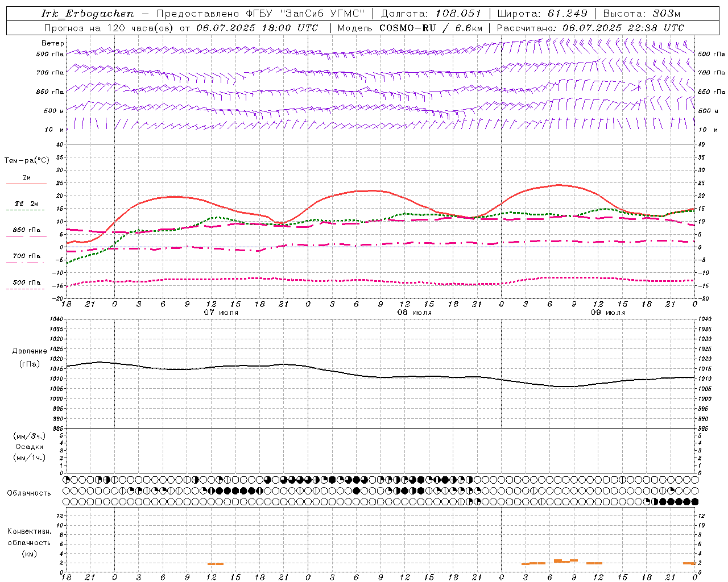Click the elevation text Высота: 303м
Image resolution: width=728 pixels, height=582 pixels.
click(x=642, y=14)
